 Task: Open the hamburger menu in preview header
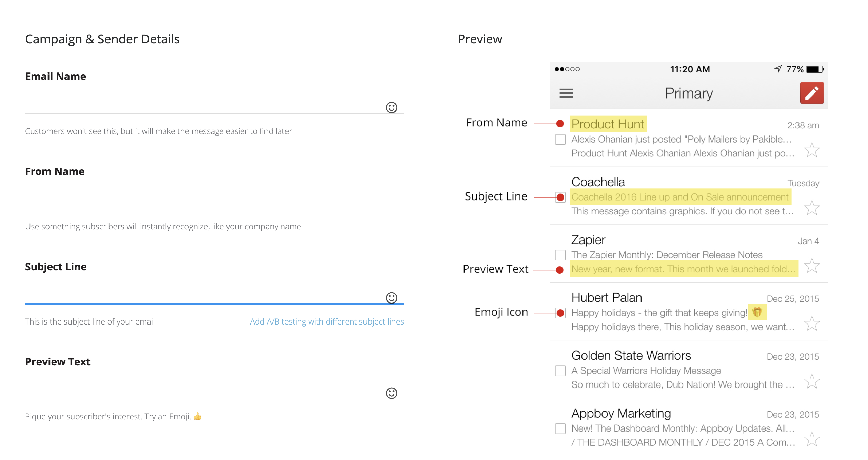[x=566, y=93]
